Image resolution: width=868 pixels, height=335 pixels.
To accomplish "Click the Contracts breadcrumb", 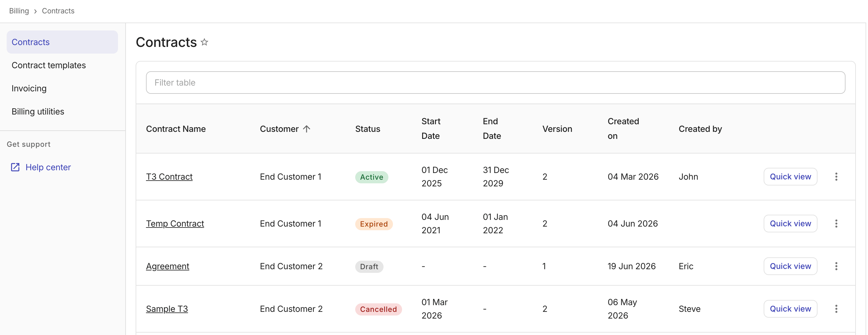I will pyautogui.click(x=58, y=11).
